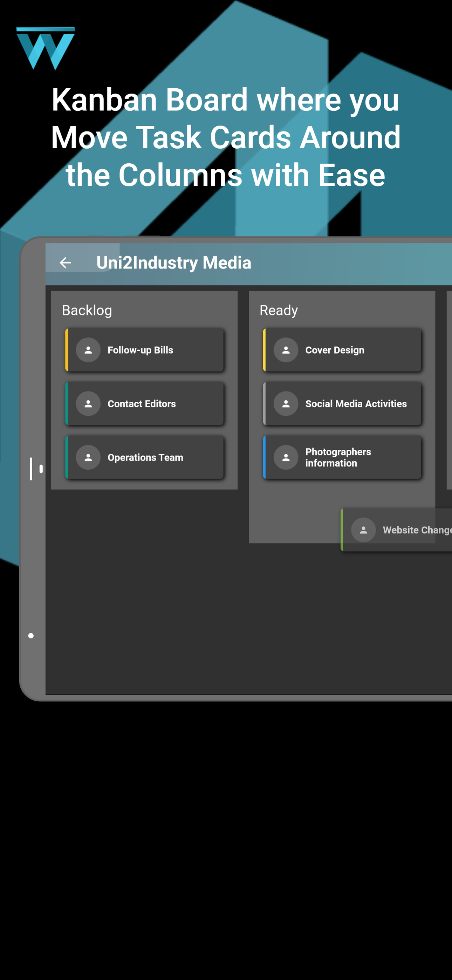Click the blue label on Photographers information
Image resolution: width=452 pixels, height=980 pixels.
[x=265, y=457]
